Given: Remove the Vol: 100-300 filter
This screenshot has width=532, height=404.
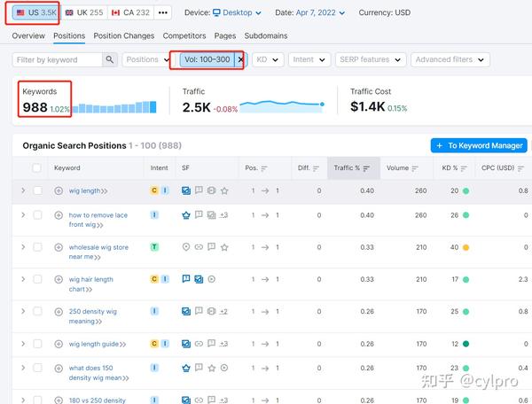Looking at the screenshot, I should (x=240, y=59).
